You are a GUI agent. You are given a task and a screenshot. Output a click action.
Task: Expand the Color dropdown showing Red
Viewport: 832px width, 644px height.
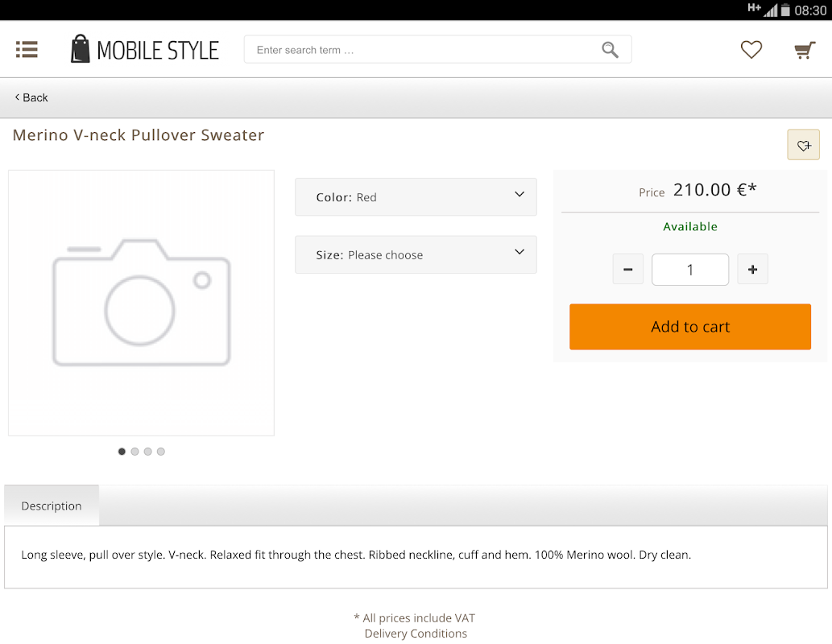click(416, 197)
